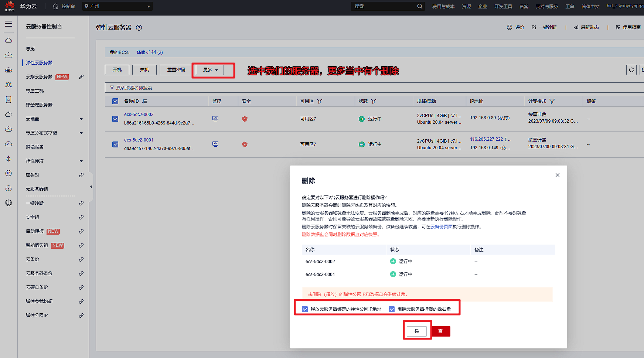Open 资源 top menu
This screenshot has width=644, height=358.
point(466,7)
